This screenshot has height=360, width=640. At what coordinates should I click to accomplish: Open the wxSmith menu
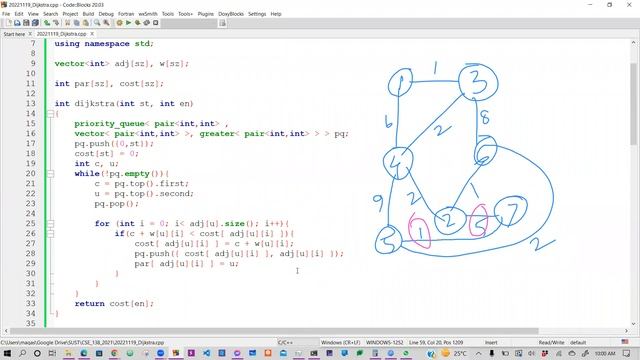(x=148, y=14)
